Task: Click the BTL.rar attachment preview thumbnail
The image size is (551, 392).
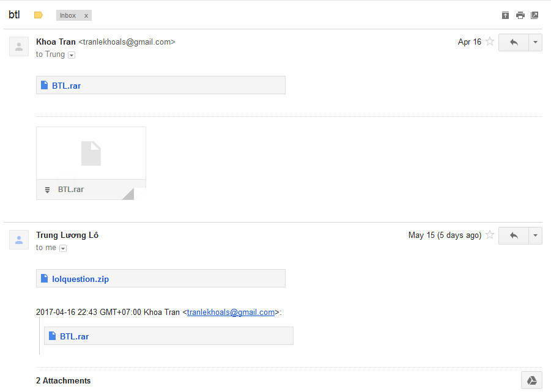Action: [91, 154]
